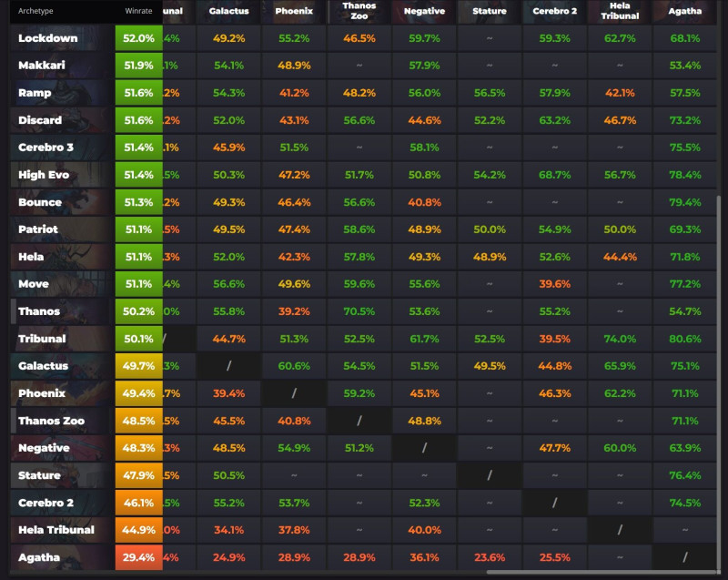Click the Hela Tribunal column header

click(x=620, y=11)
